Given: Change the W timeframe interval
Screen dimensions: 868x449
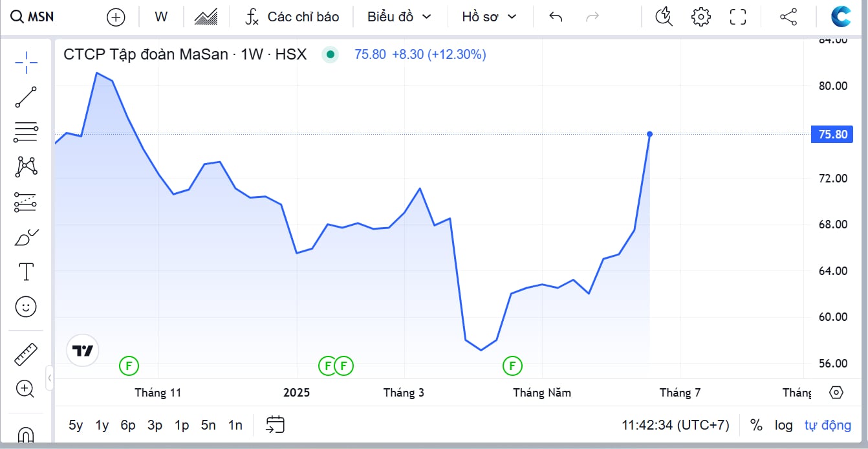Looking at the screenshot, I should click(x=161, y=17).
